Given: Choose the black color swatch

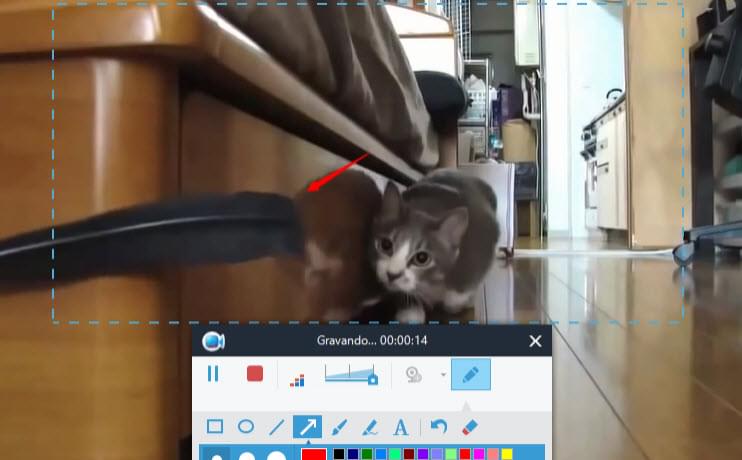Looking at the screenshot, I should [339, 455].
